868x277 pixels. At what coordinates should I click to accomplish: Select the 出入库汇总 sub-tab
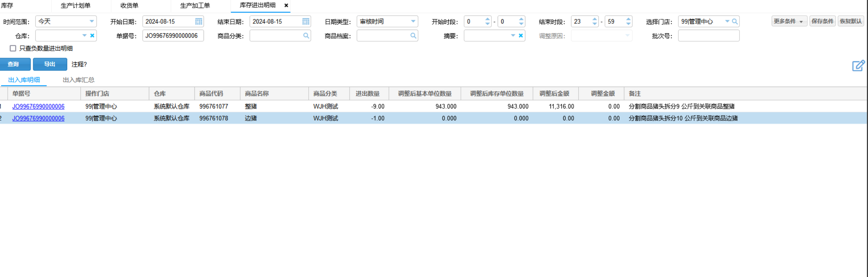[x=79, y=80]
